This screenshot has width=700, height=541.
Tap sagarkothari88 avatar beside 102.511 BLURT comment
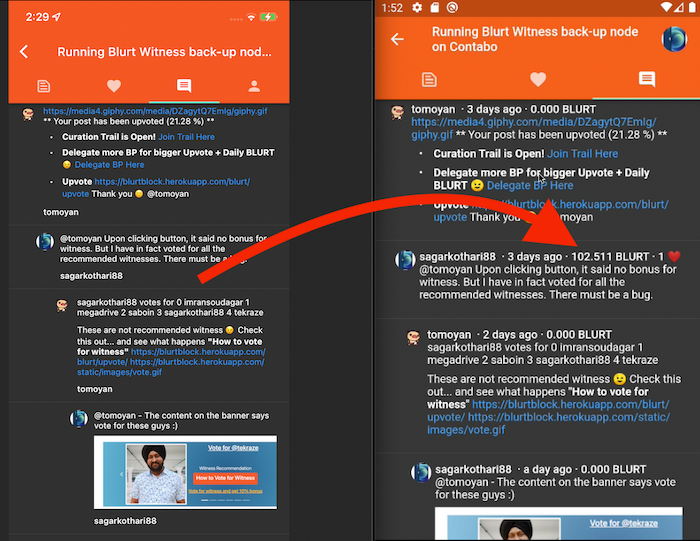point(405,260)
